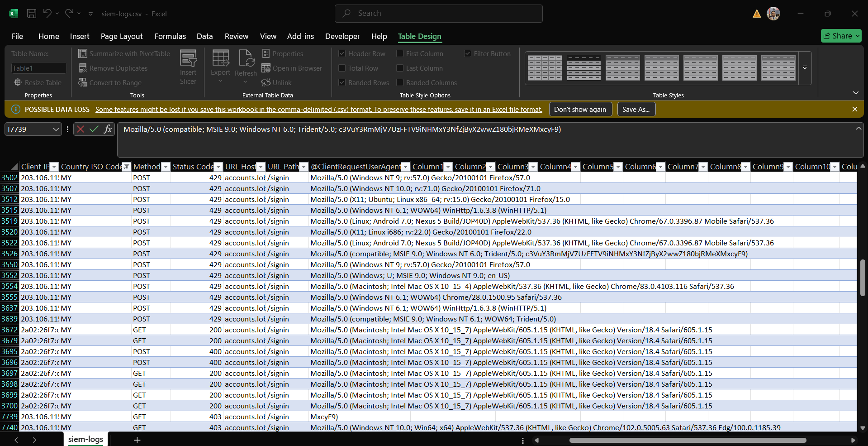Click the Search box
Image resolution: width=868 pixels, height=446 pixels.
438,14
